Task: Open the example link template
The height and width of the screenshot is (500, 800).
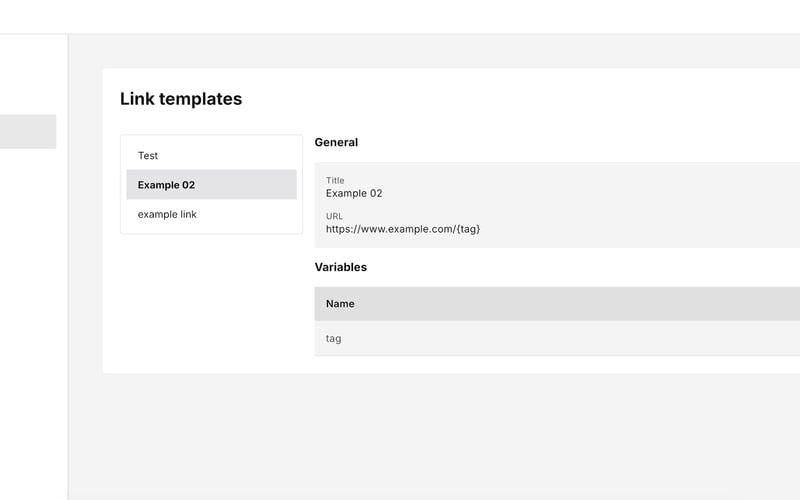Action: [x=167, y=214]
